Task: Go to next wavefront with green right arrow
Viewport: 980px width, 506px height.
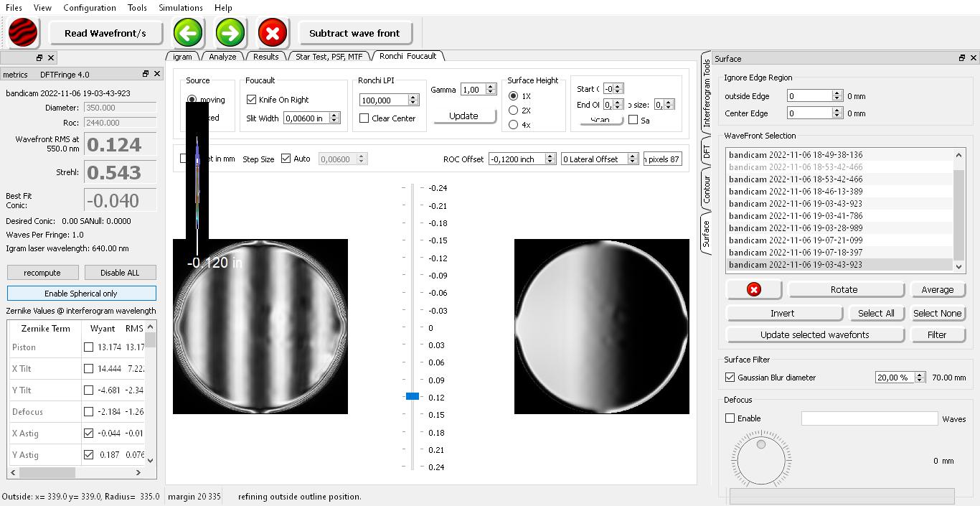Action: [x=230, y=33]
